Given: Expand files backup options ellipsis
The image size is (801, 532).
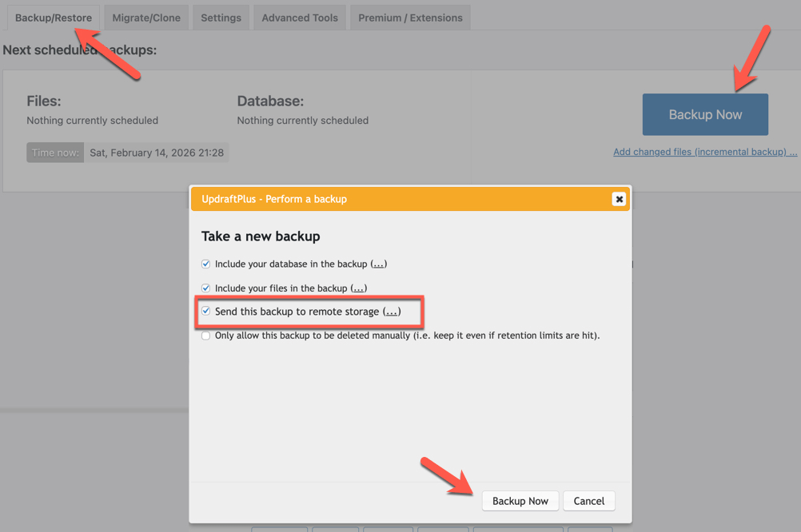Looking at the screenshot, I should (359, 288).
